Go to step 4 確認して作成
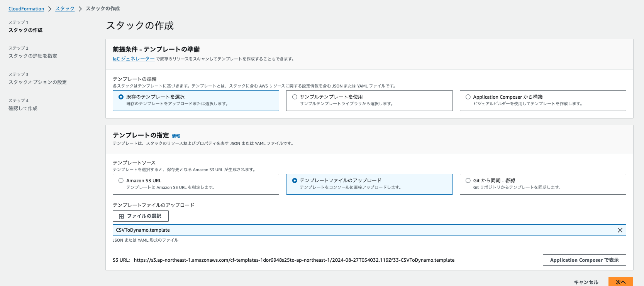Image resolution: width=644 pixels, height=286 pixels. pyautogui.click(x=23, y=109)
